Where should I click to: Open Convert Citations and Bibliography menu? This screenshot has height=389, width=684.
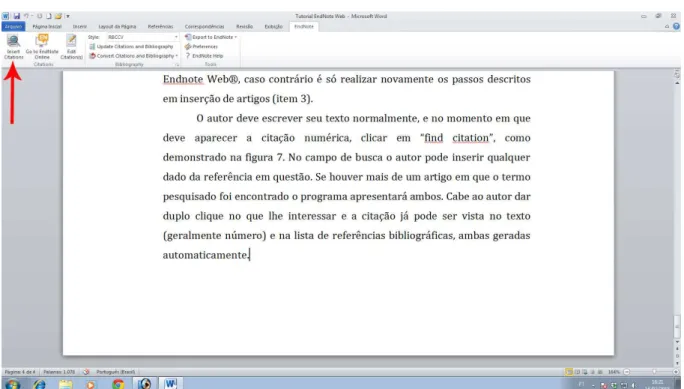pyautogui.click(x=133, y=56)
